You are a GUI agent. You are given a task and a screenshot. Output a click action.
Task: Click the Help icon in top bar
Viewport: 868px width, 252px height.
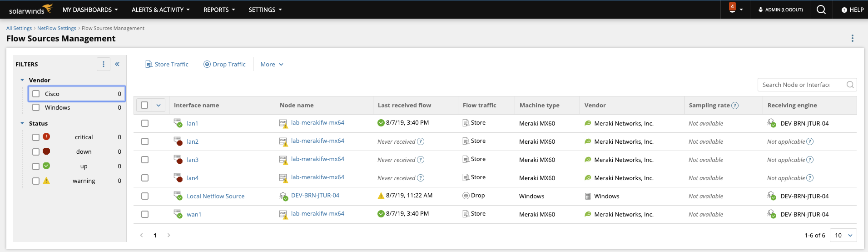[852, 10]
